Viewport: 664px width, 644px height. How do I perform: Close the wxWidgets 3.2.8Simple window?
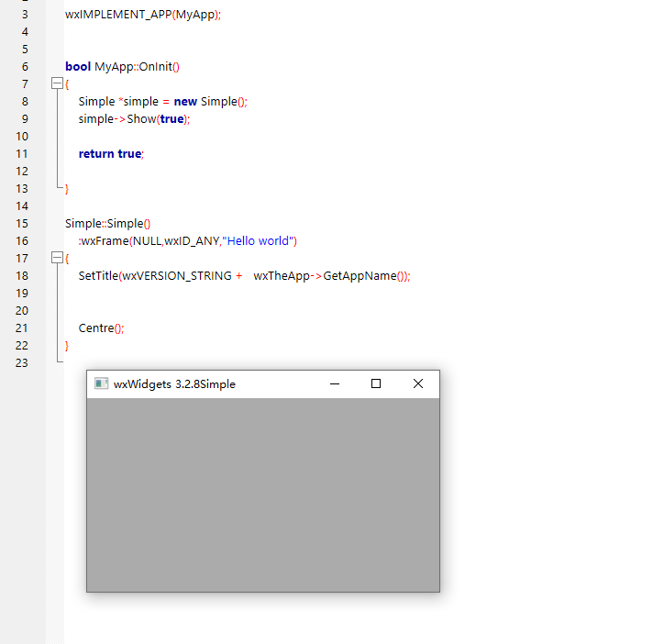pos(418,383)
